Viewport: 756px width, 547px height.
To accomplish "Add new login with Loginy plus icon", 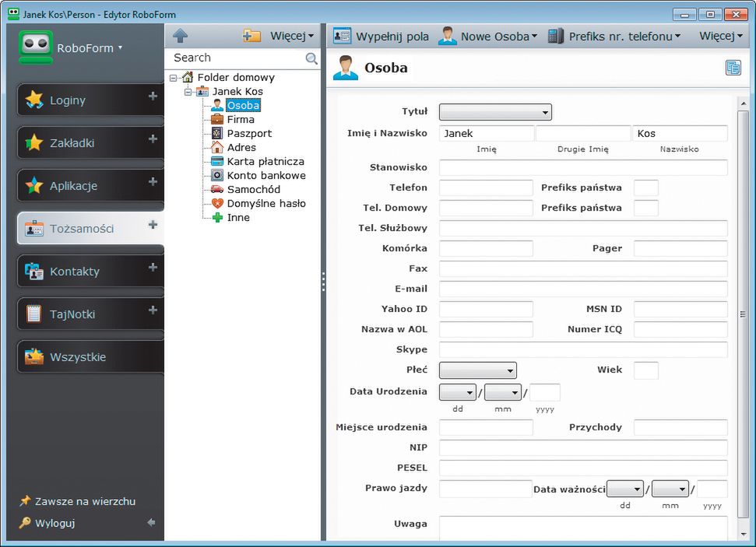I will point(153,96).
